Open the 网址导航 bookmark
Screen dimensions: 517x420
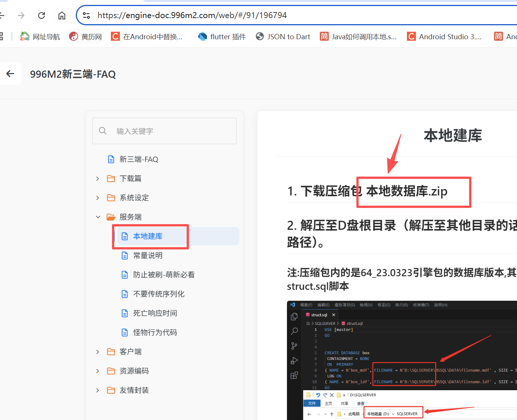tap(40, 37)
